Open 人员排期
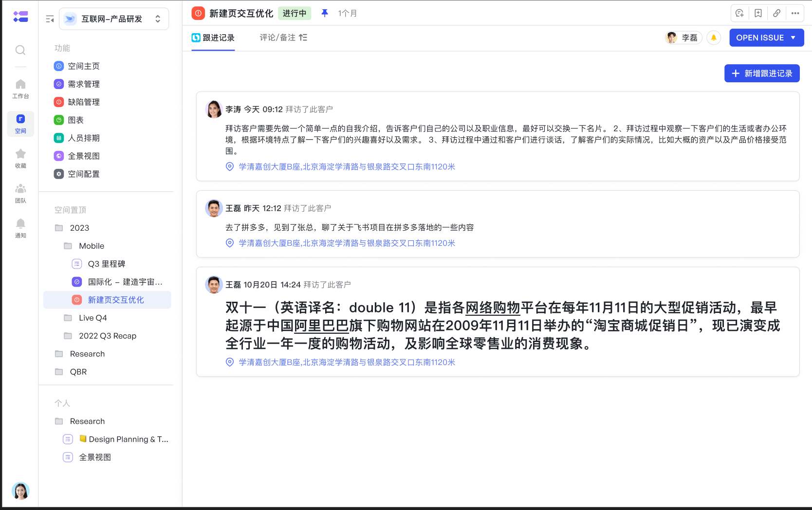The height and width of the screenshot is (510, 812). (84, 138)
